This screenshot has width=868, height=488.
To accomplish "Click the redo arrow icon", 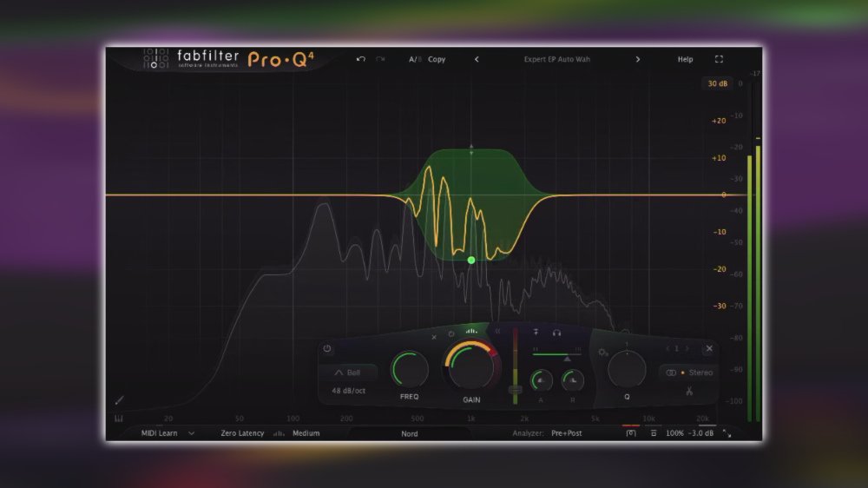I will tap(380, 59).
